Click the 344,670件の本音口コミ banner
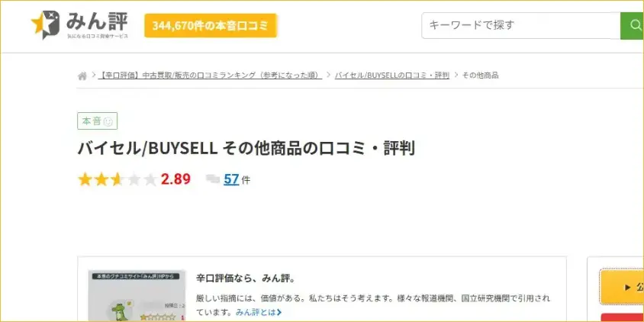Screen dimensions: 644x322 [x=211, y=25]
